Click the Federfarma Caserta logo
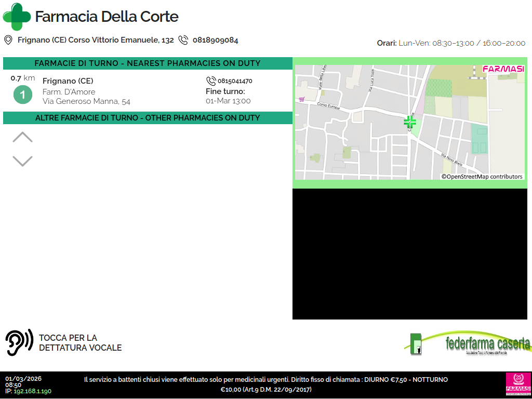532x399 pixels. click(x=468, y=344)
